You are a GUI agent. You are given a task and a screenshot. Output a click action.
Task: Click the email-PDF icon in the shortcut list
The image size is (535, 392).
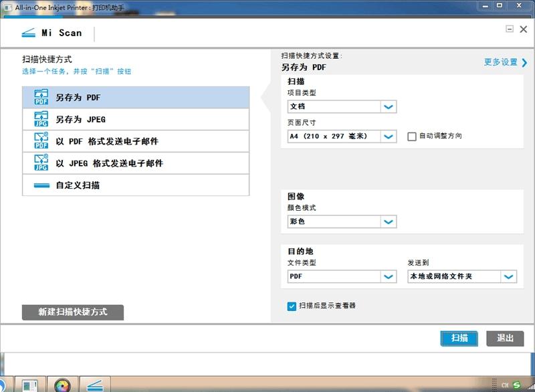coord(41,140)
